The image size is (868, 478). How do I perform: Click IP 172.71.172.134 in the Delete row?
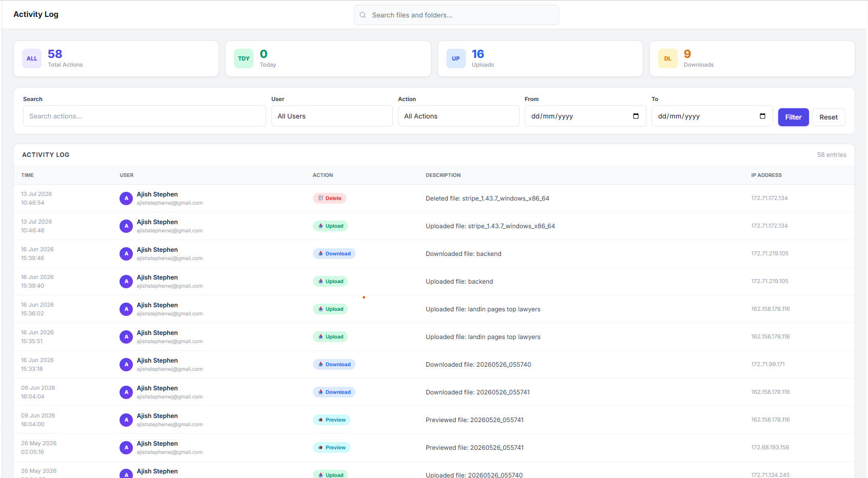(x=770, y=198)
